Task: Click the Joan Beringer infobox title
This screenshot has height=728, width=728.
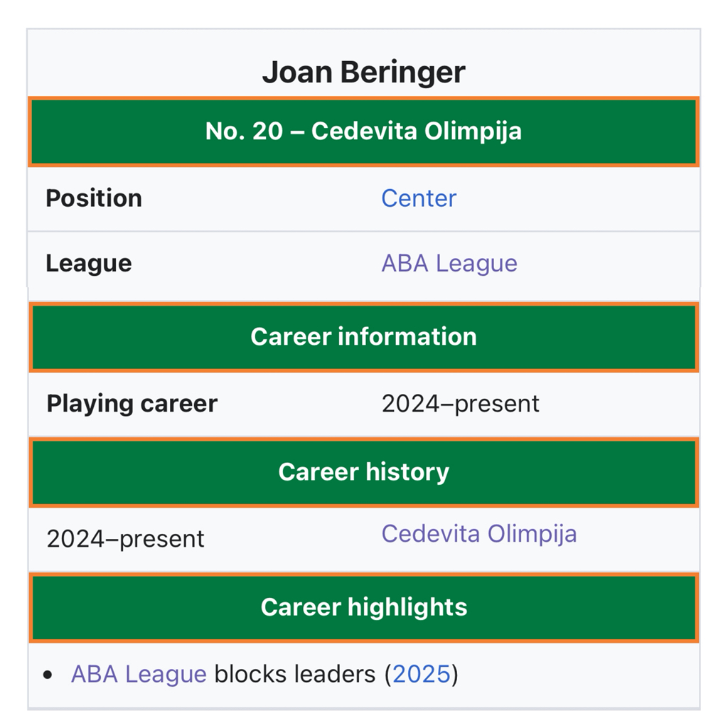Action: click(x=363, y=72)
